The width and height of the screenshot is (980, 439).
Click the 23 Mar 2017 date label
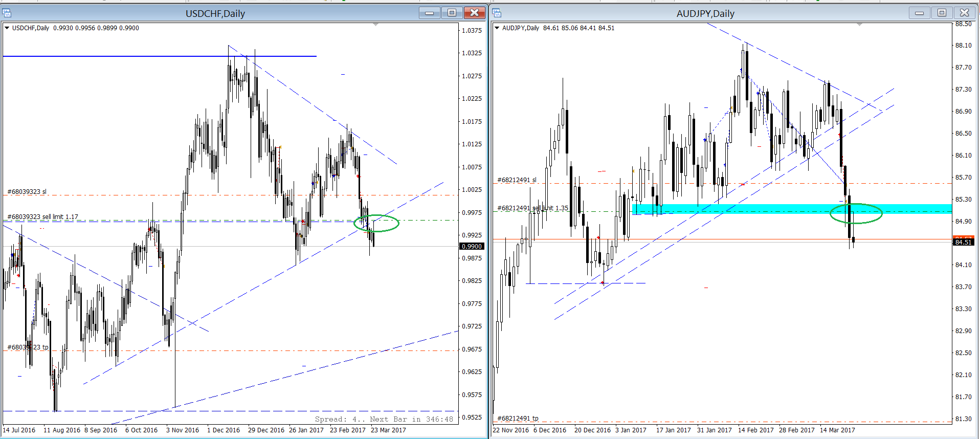coord(388,430)
